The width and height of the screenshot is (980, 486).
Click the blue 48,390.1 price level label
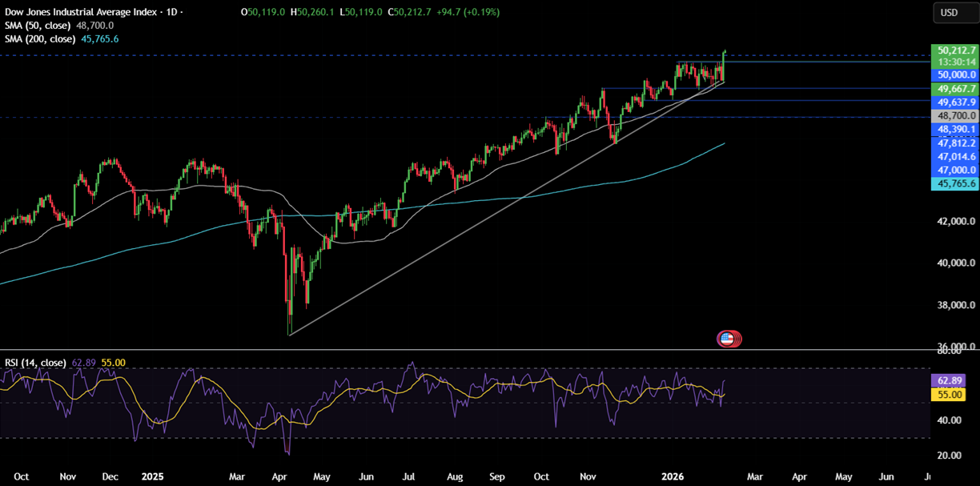click(955, 129)
